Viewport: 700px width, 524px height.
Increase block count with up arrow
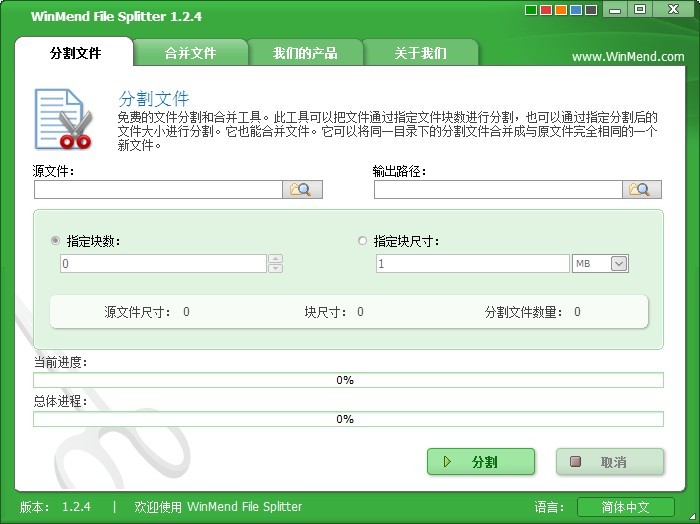click(x=276, y=259)
